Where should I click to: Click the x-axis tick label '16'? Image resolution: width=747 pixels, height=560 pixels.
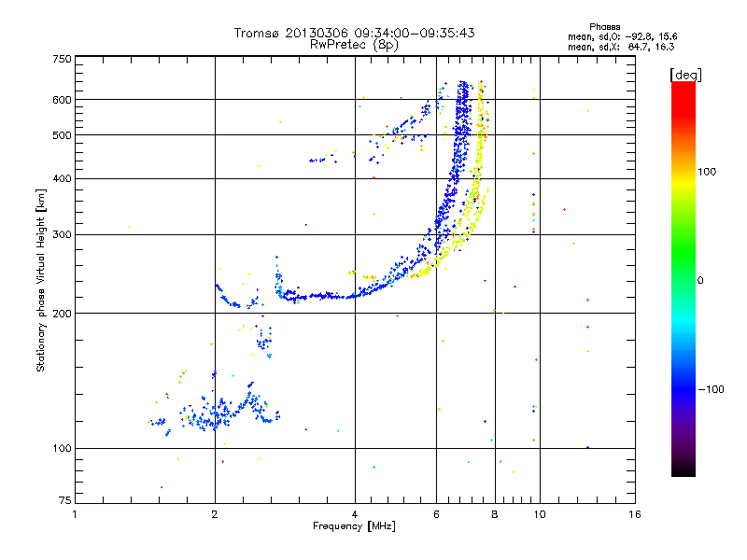pyautogui.click(x=635, y=514)
